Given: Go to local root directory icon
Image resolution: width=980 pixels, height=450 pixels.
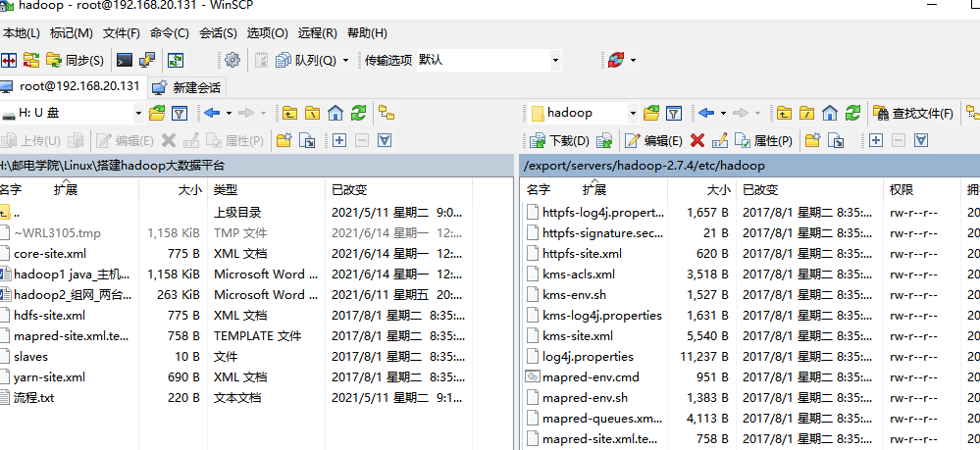Looking at the screenshot, I should [x=312, y=113].
